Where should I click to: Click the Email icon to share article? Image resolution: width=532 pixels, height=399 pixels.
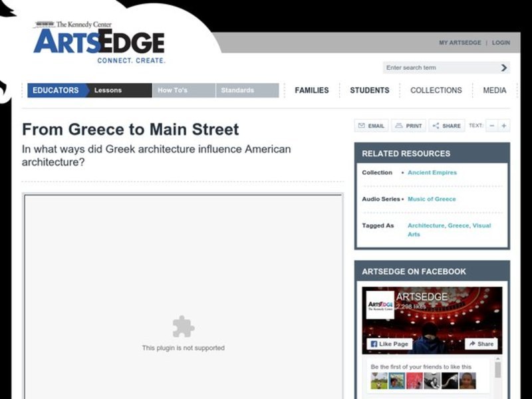pyautogui.click(x=362, y=126)
